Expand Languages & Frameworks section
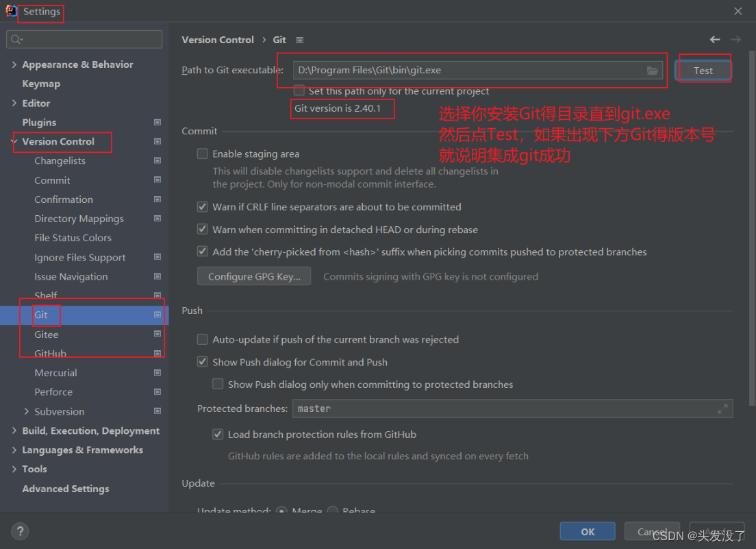Image resolution: width=756 pixels, height=549 pixels. point(14,450)
